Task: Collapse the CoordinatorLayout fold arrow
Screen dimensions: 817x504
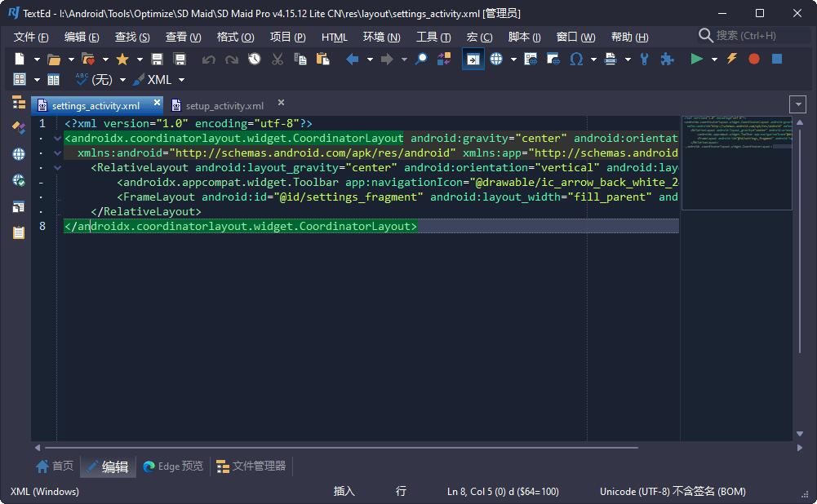Action: (57, 139)
